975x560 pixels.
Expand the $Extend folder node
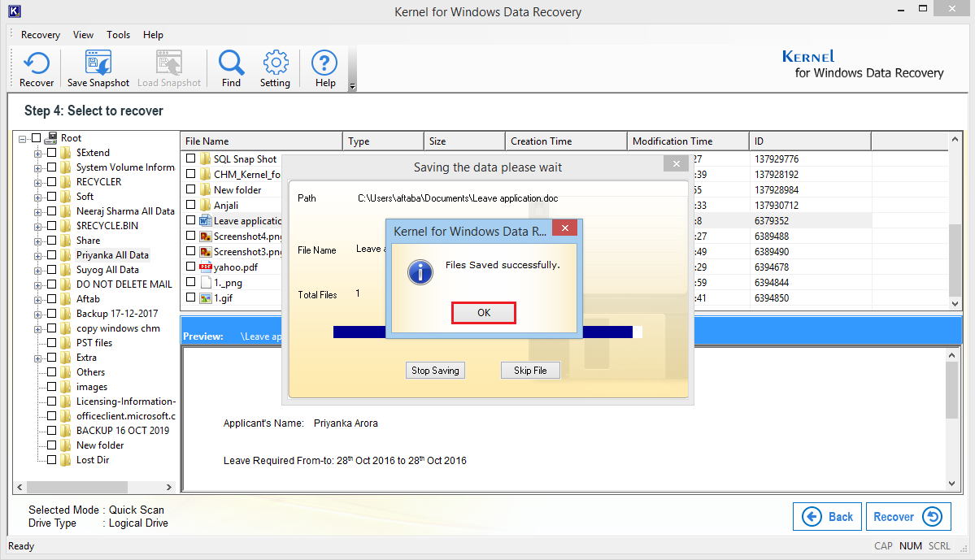point(38,154)
